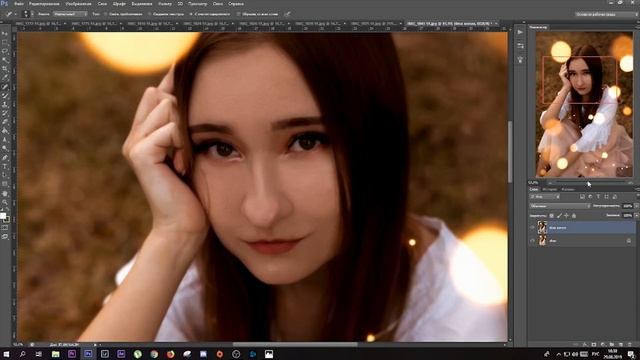
Task: Open workspace switcher dropdown
Action: (x=606, y=14)
